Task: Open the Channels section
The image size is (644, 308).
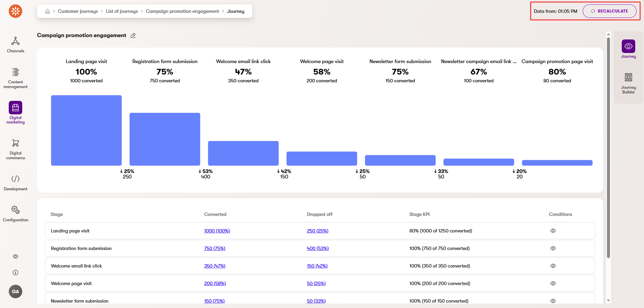Action: click(x=15, y=45)
